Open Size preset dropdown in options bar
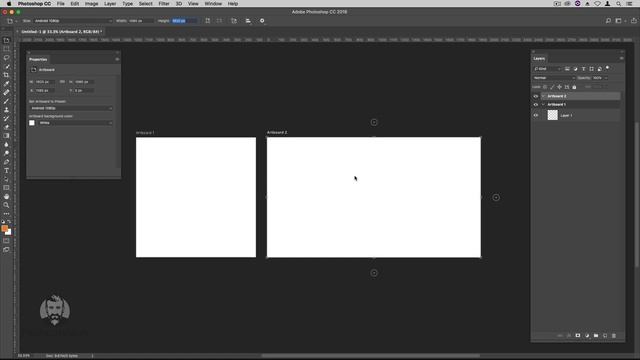Viewport: 640px width, 360px height. tap(72, 20)
